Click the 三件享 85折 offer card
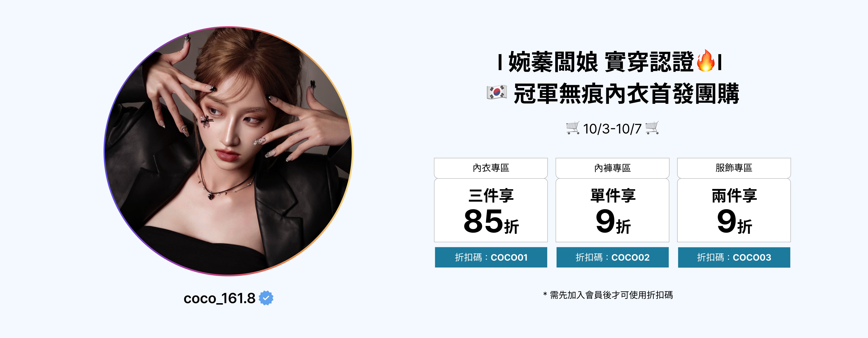 tap(491, 210)
